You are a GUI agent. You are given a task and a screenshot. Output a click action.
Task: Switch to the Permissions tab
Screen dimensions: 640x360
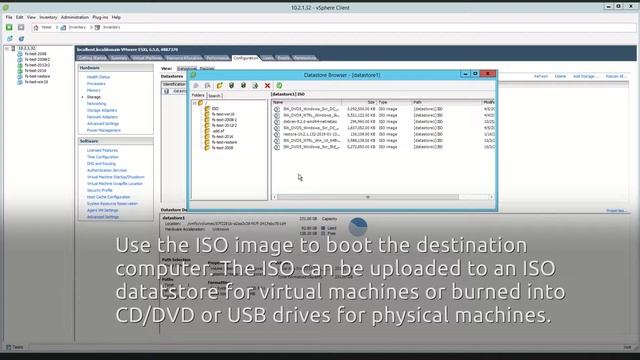tap(305, 58)
